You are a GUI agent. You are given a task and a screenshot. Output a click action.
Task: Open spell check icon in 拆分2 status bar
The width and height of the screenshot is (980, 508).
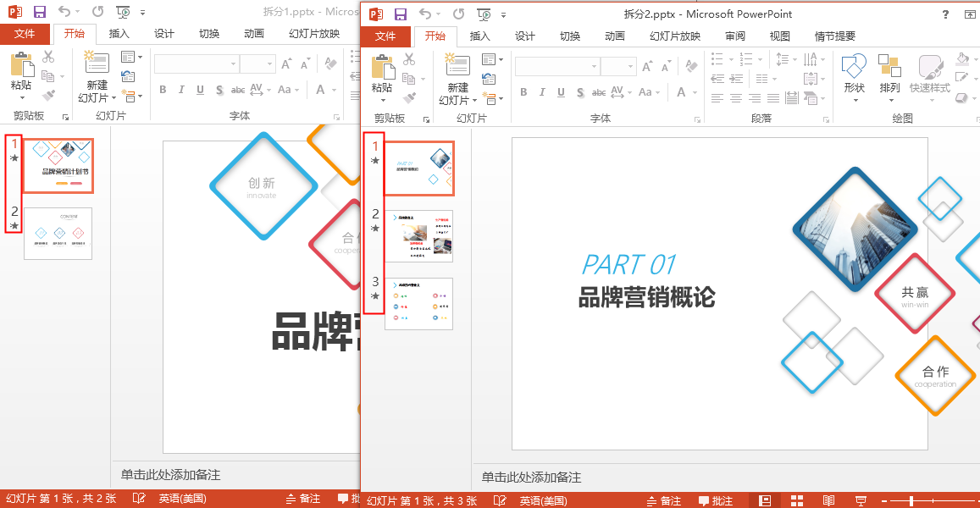[x=500, y=500]
